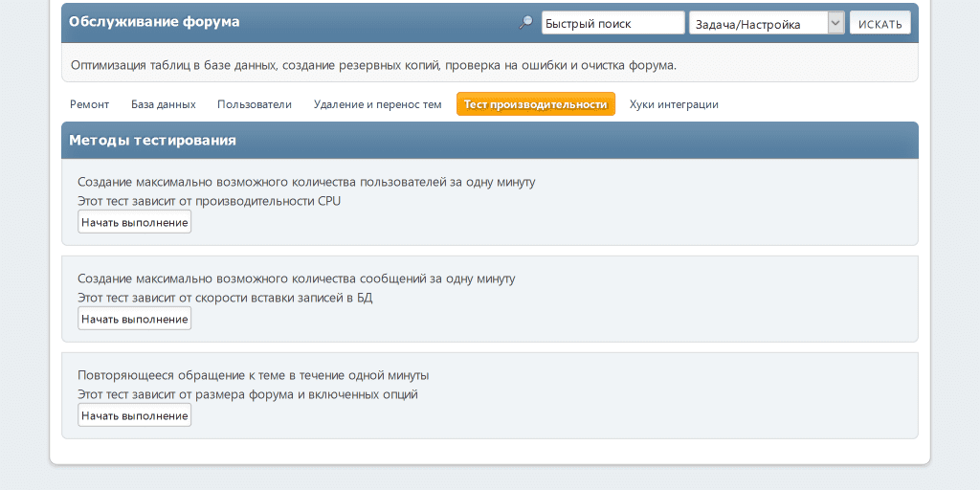Image resolution: width=980 pixels, height=490 pixels.
Task: Select the 'Удаление и перенос тем' tab
Action: point(377,104)
